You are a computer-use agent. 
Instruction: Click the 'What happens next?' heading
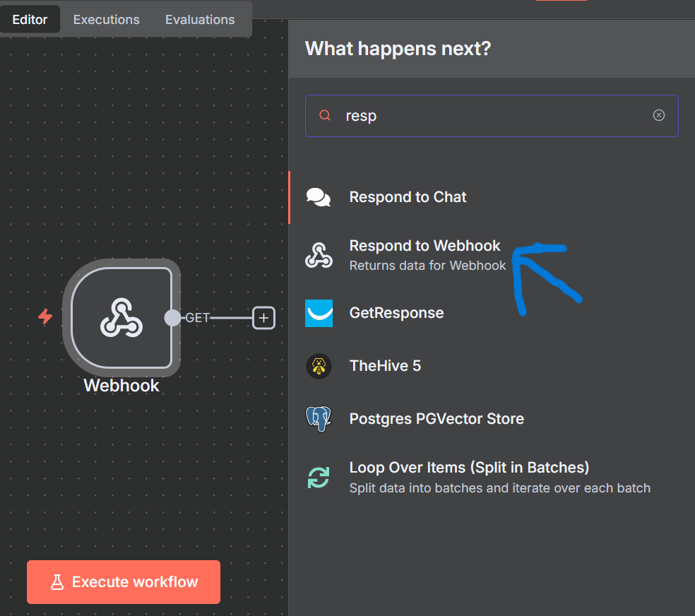[x=398, y=49]
